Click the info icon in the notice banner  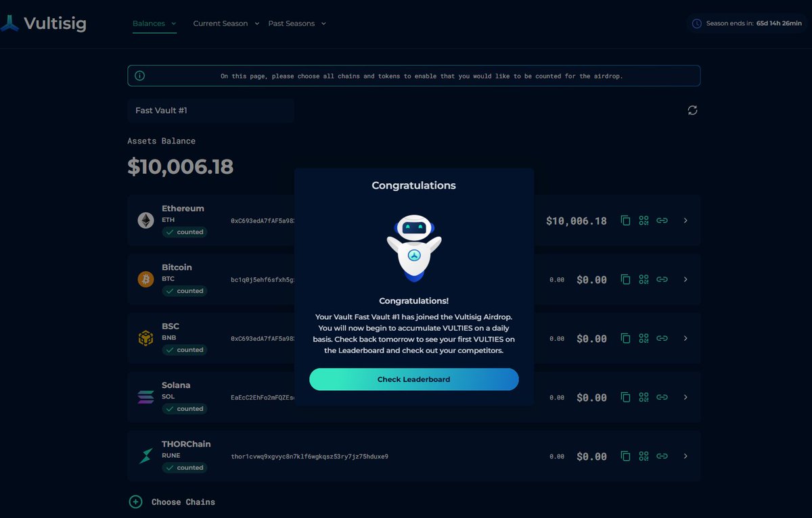[139, 76]
